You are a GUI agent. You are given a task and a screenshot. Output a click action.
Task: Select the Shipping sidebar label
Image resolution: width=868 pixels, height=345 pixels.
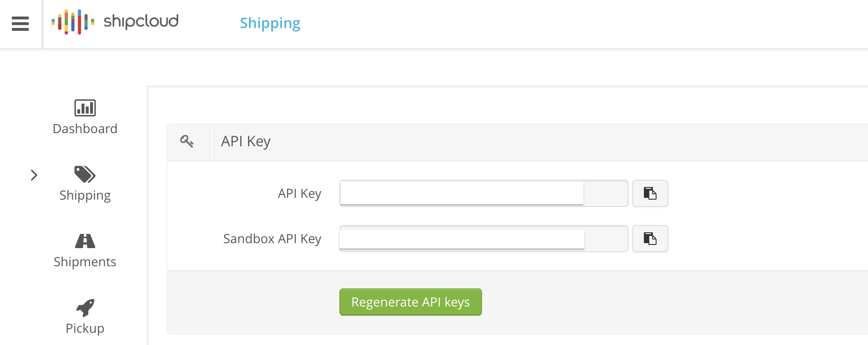(x=85, y=196)
